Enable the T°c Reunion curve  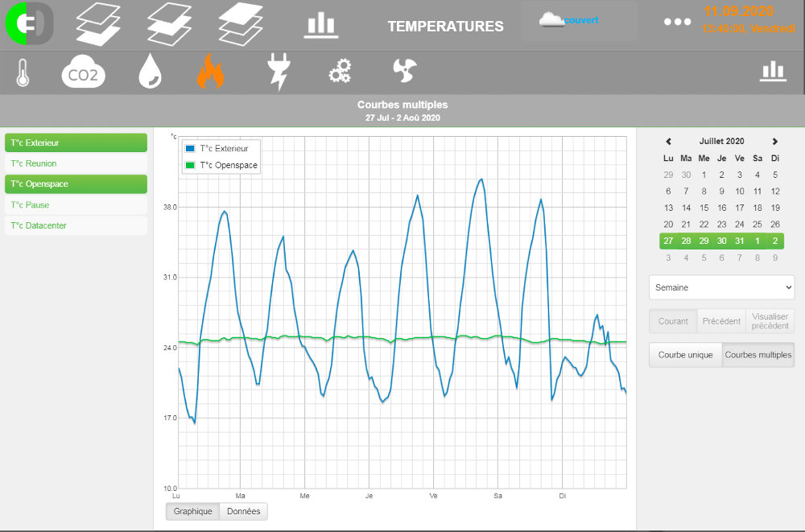[x=76, y=163]
